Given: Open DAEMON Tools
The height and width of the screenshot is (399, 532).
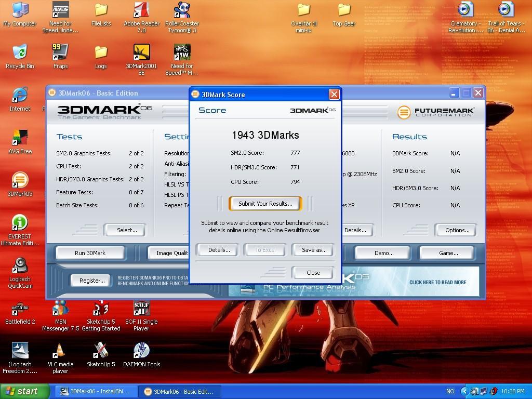Looking at the screenshot, I should [141, 355].
